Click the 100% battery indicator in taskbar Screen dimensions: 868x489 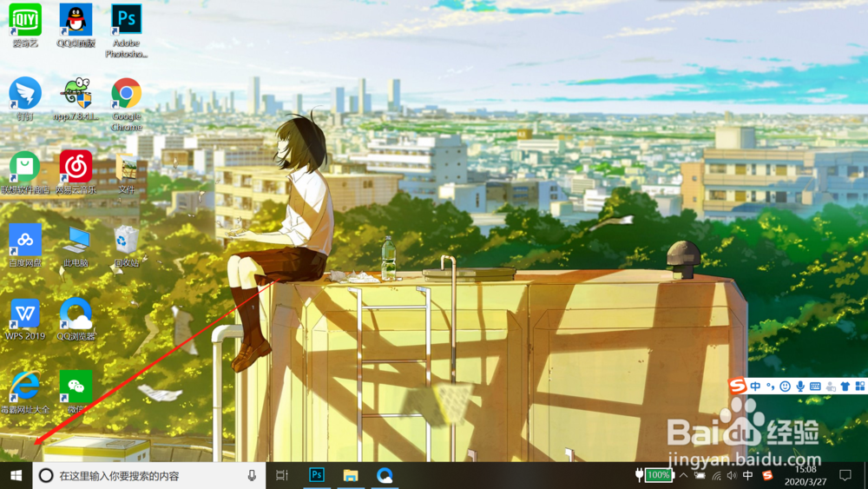click(x=654, y=475)
